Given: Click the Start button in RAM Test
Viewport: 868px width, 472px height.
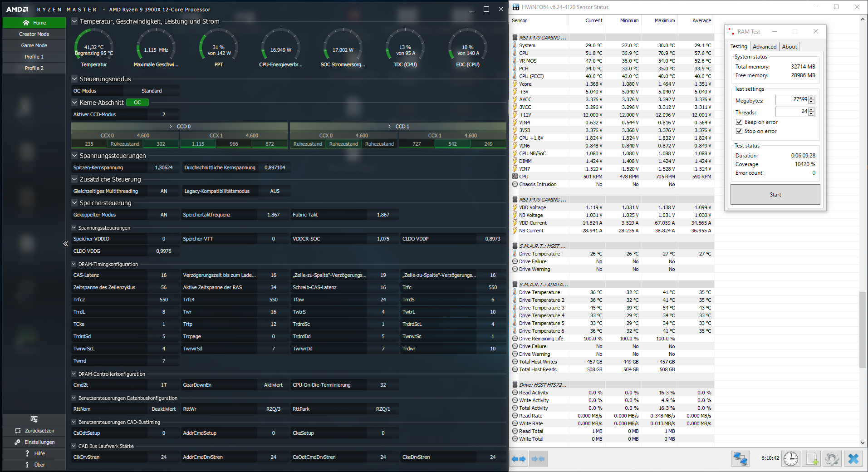Looking at the screenshot, I should tap(775, 195).
